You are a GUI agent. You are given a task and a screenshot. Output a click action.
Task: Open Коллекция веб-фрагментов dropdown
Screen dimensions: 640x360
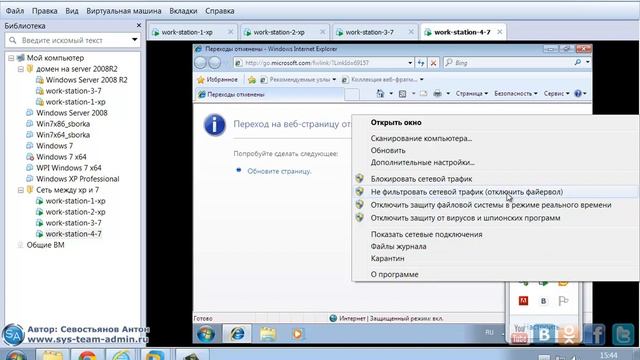pyautogui.click(x=383, y=80)
